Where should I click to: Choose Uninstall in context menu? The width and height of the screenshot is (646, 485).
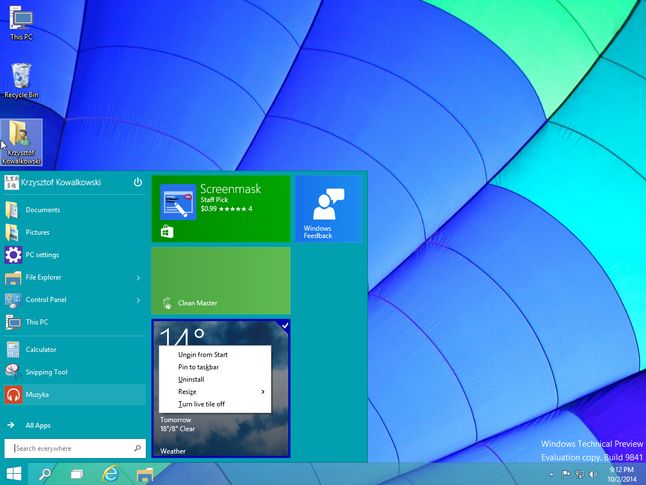tap(215, 379)
